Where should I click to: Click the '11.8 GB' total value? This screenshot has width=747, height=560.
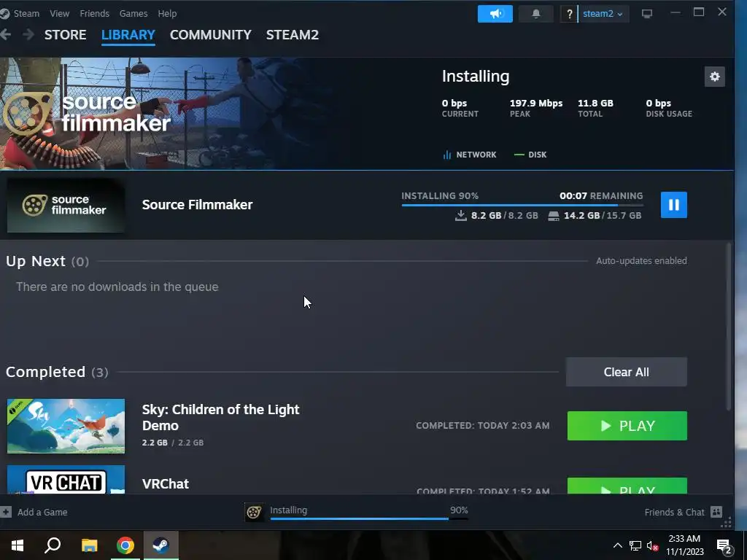(595, 104)
